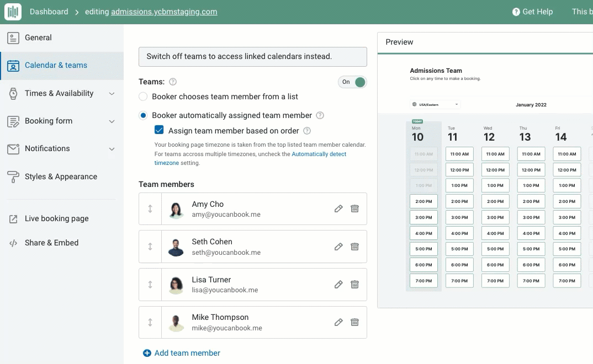Select Tuesday 11:00 AM slot in preview
This screenshot has height=364, width=593.
click(x=459, y=154)
